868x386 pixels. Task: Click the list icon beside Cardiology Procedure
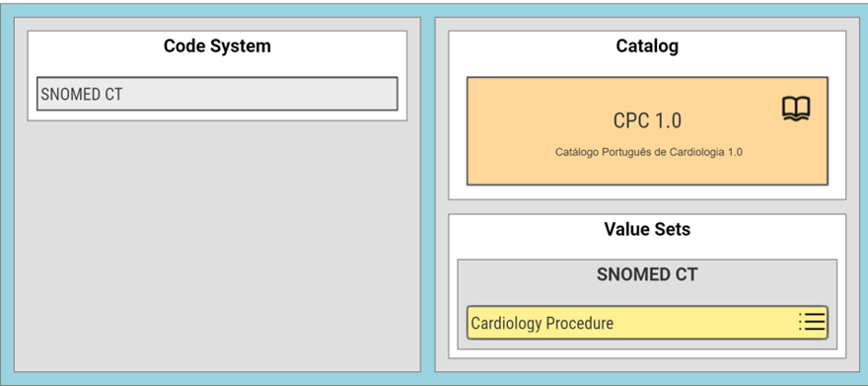click(x=812, y=321)
